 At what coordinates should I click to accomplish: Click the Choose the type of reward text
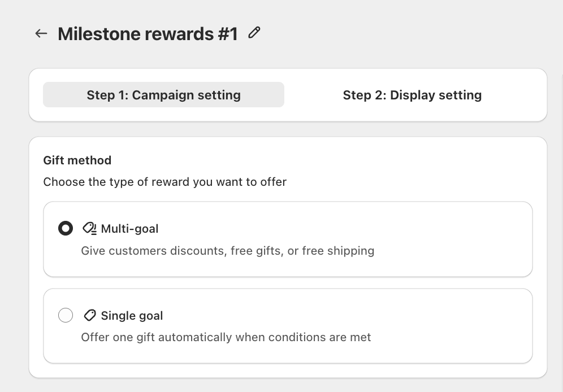pyautogui.click(x=165, y=182)
